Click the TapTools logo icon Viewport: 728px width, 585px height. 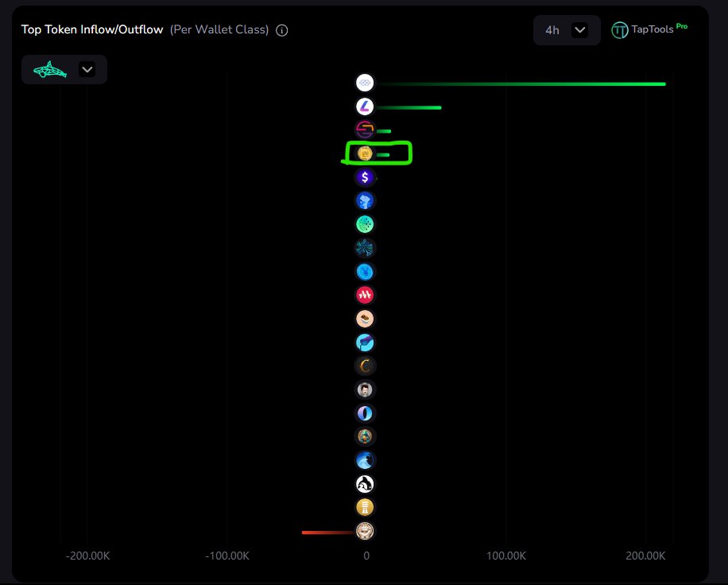pos(620,29)
